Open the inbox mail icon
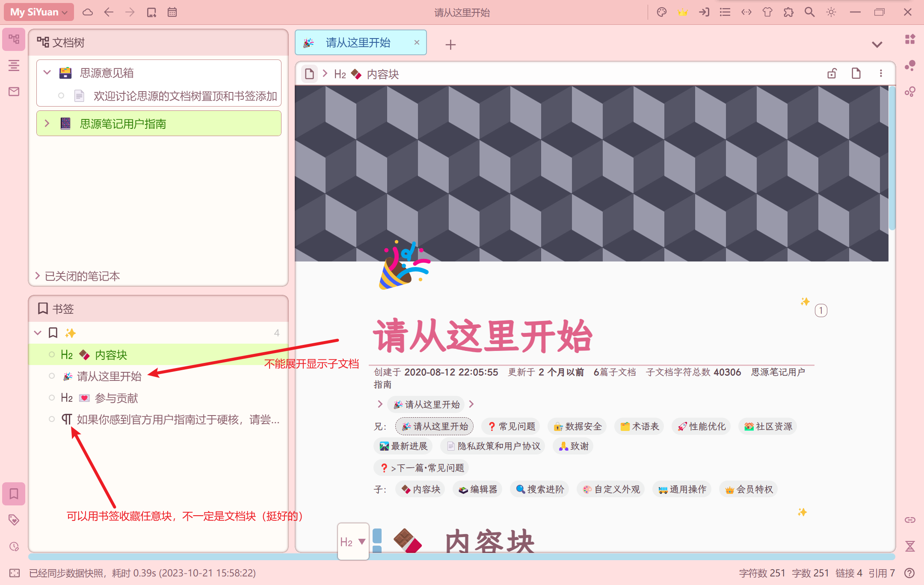This screenshot has height=585, width=924. [x=14, y=92]
